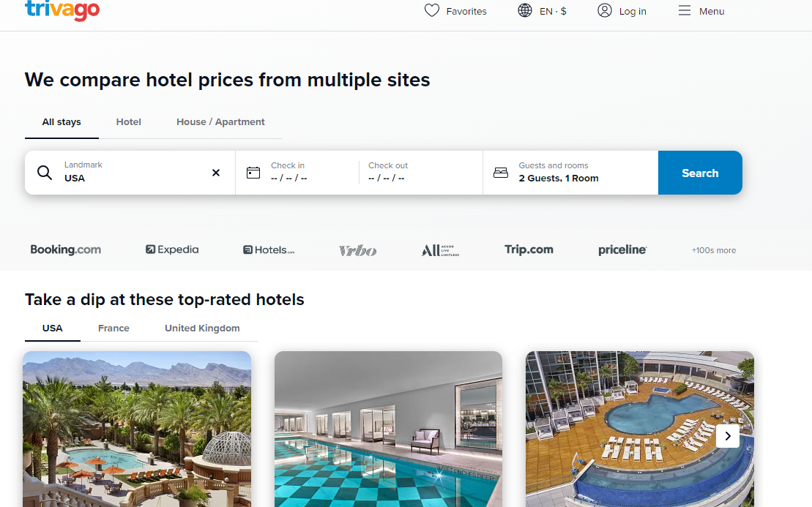Select the United Kingdom hotels tab
The image size is (812, 507).
click(x=202, y=328)
